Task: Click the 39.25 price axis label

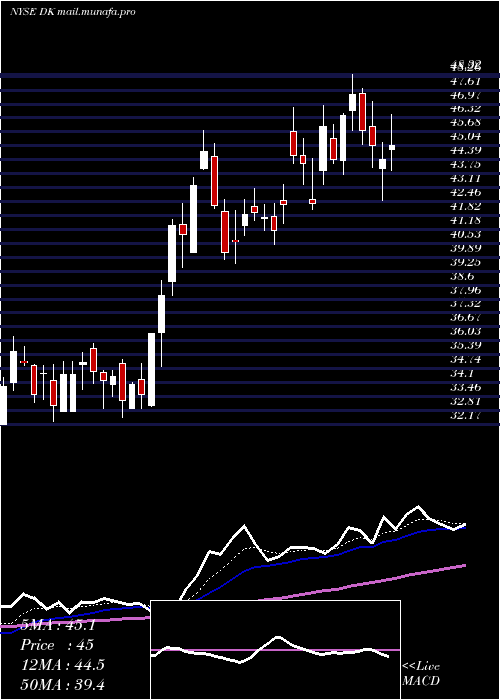Action: click(466, 262)
